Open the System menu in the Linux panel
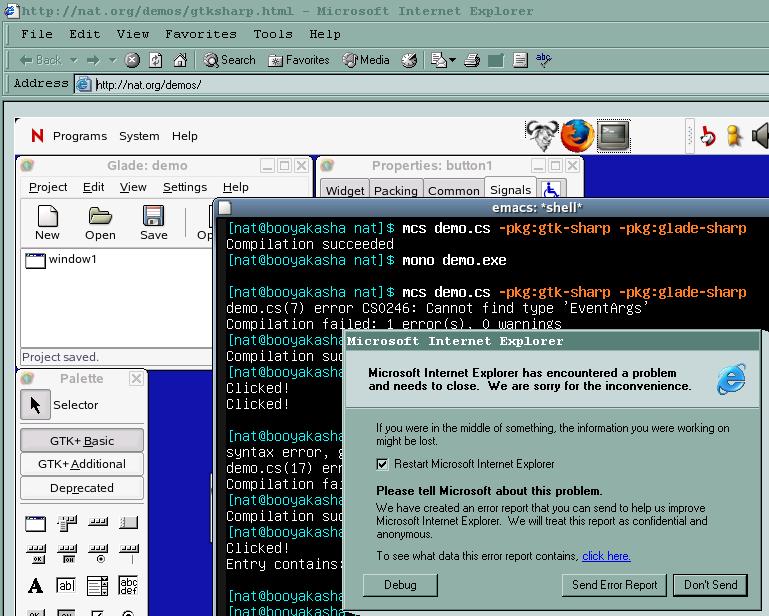 point(139,136)
